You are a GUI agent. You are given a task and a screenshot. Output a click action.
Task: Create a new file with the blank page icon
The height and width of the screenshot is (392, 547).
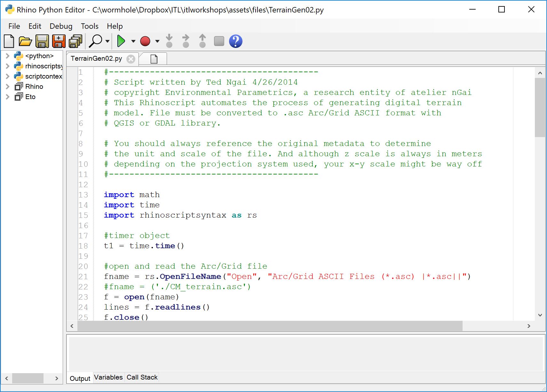click(x=9, y=41)
